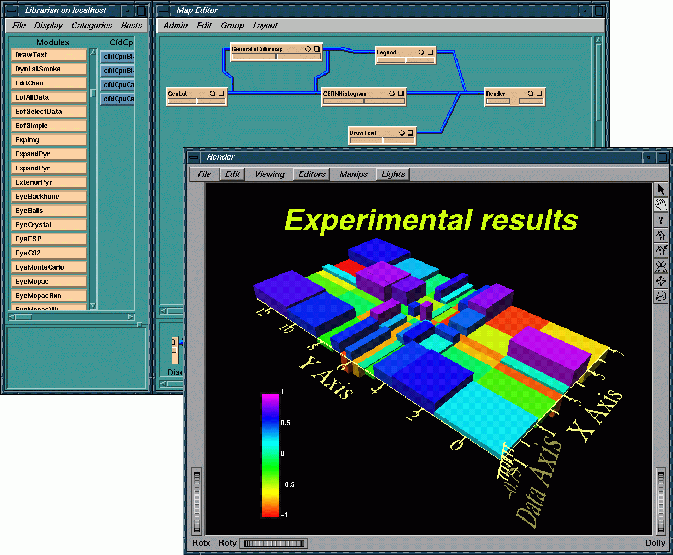This screenshot has height=555, width=673.
Task: Select the arrow pick tool in Render
Action: [660, 189]
